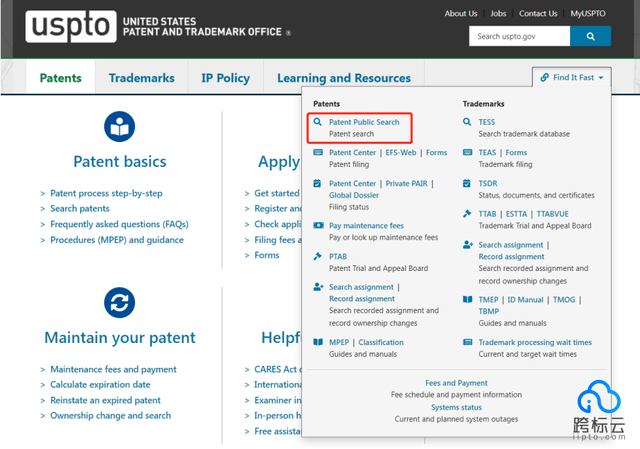The image size is (640, 449).
Task: Open the MPEP link
Action: coord(339,342)
